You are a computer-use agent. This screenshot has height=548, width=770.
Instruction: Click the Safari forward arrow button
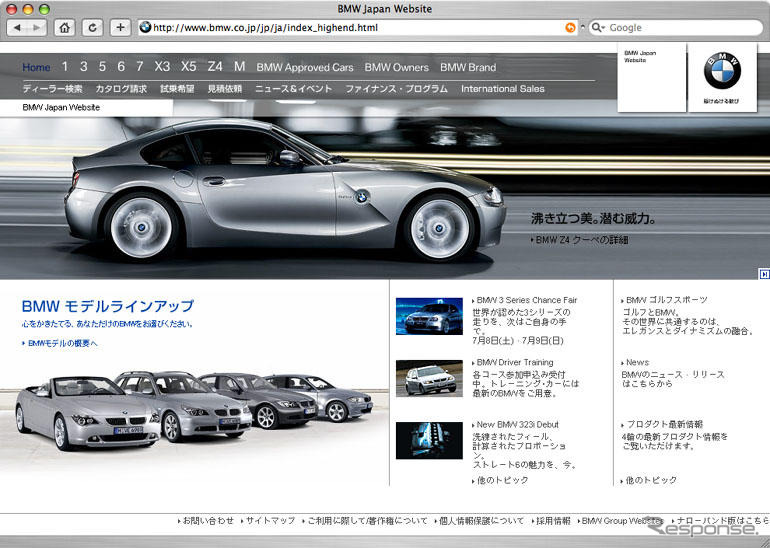coord(37,27)
